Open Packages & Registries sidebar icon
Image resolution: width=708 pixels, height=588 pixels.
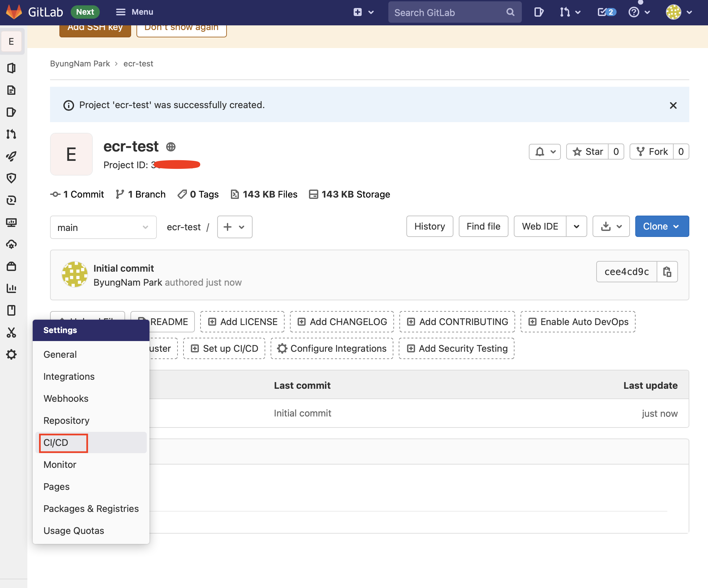tap(11, 266)
